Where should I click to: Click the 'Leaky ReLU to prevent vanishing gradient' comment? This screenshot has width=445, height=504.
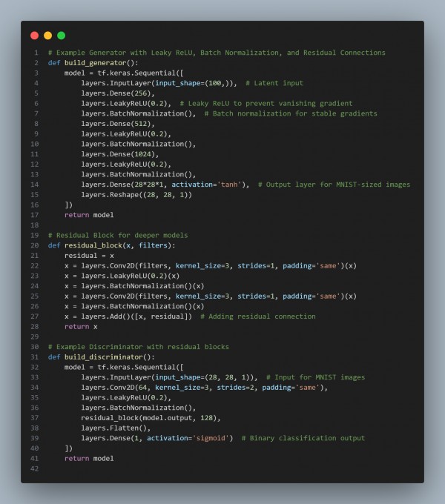click(270, 104)
